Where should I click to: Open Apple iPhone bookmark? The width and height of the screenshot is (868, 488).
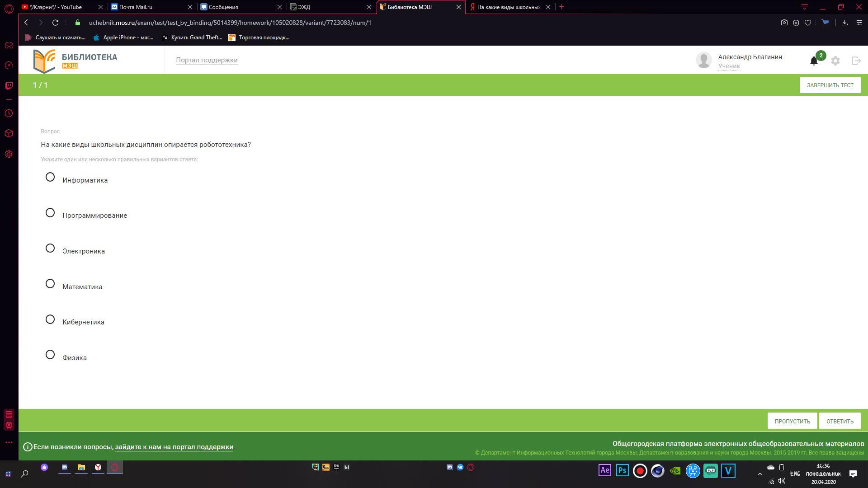(x=123, y=38)
